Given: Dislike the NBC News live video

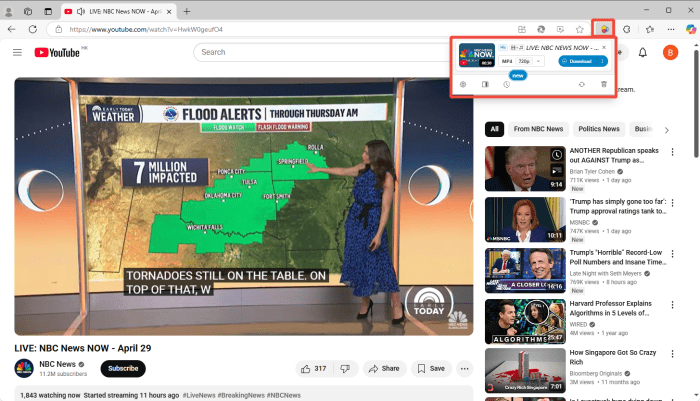Looking at the screenshot, I should (344, 368).
